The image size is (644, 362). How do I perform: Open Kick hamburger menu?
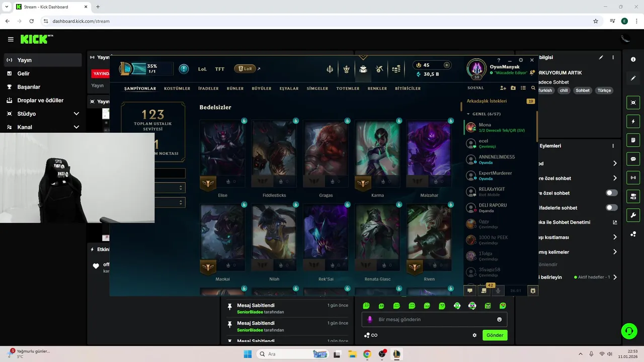tap(11, 39)
